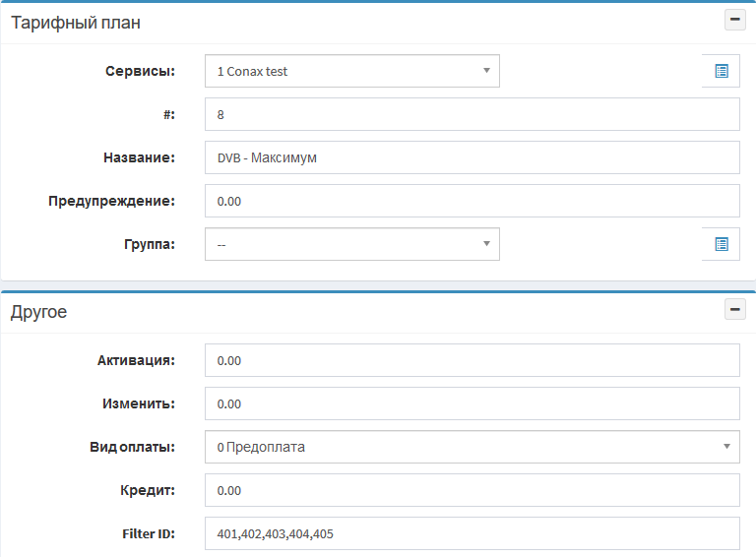This screenshot has width=756, height=557.
Task: Open the Сервисы dropdown
Action: 351,71
